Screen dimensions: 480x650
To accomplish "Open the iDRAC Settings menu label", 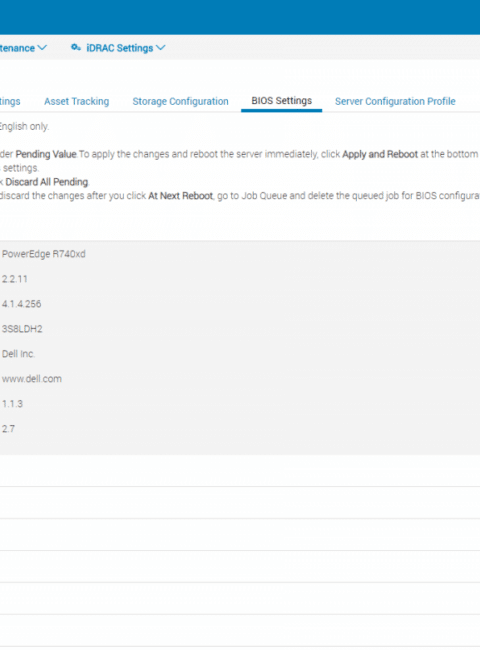I will point(119,48).
